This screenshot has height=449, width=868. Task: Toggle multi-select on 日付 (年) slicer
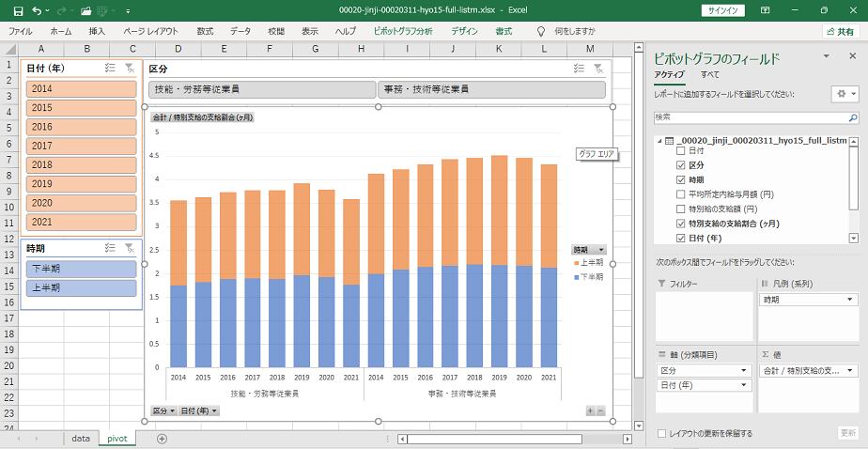point(110,69)
